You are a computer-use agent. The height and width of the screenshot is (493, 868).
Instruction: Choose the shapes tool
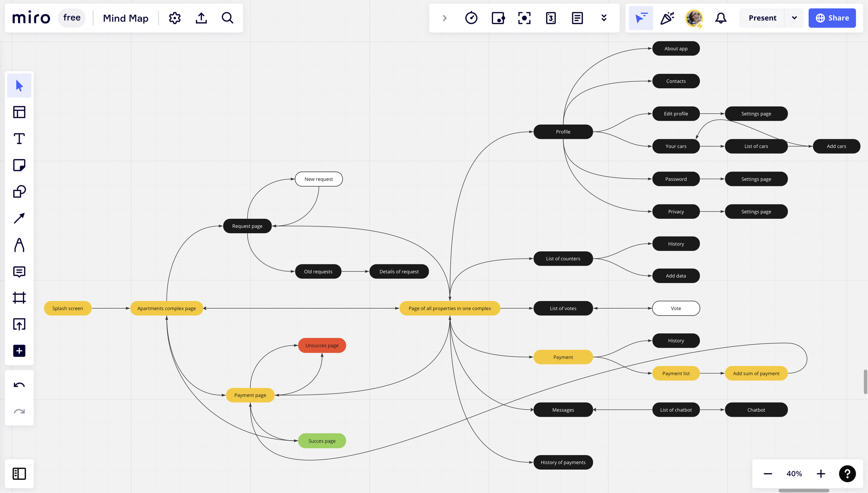click(x=19, y=191)
